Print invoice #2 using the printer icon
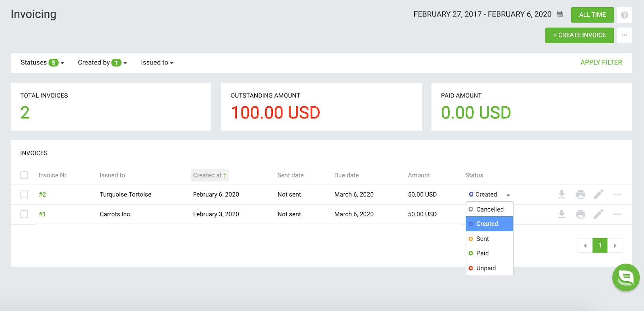The image size is (644, 311). point(580,195)
